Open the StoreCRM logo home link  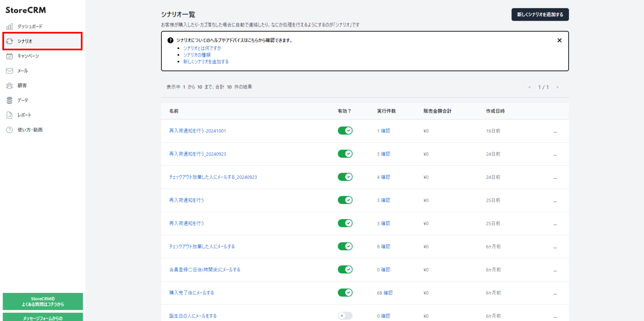click(x=25, y=10)
